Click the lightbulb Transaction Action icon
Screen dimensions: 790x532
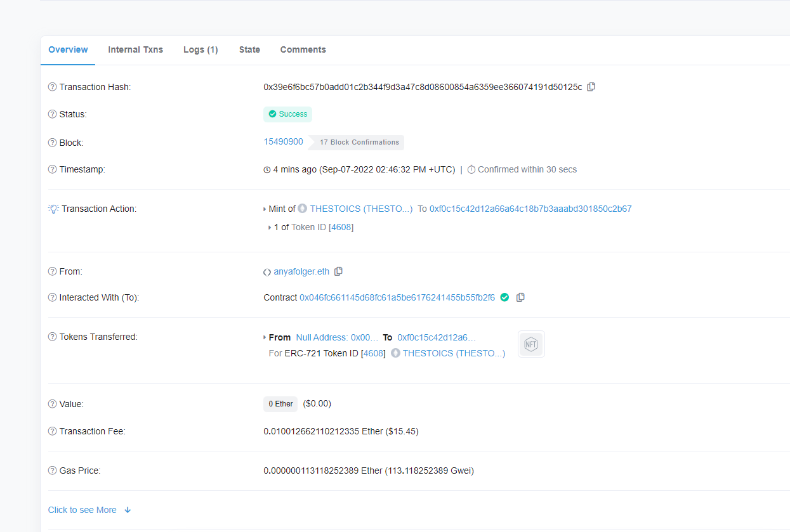coord(53,209)
